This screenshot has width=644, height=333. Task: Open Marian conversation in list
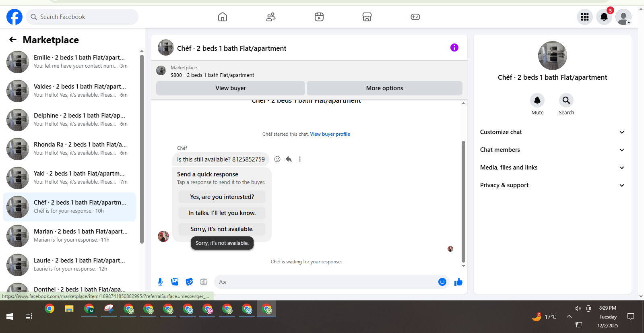coord(69,236)
